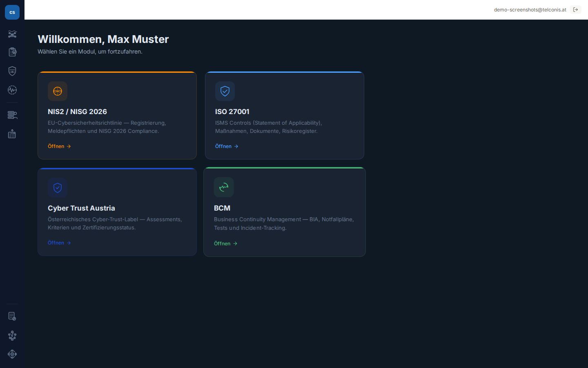Click the shield check icon on ISO 27001 card
Viewport: 588px width, 368px height.
point(225,91)
